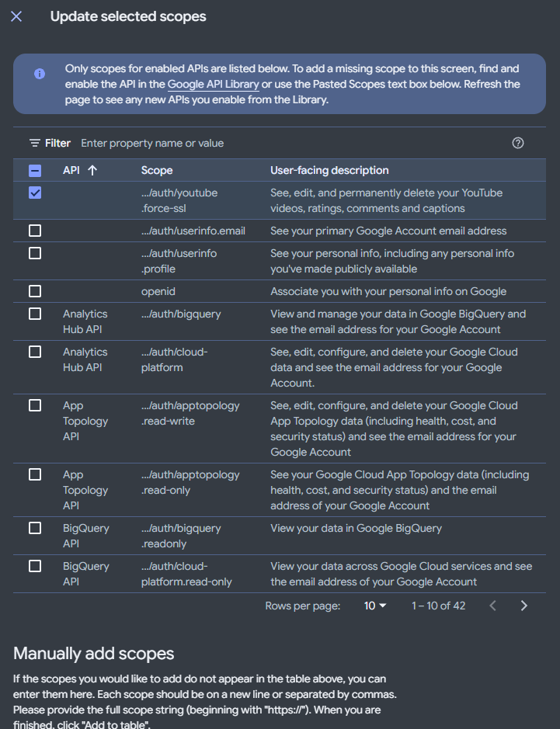Click 'See your primary Google Account email address'
560x729 pixels.
pos(388,231)
